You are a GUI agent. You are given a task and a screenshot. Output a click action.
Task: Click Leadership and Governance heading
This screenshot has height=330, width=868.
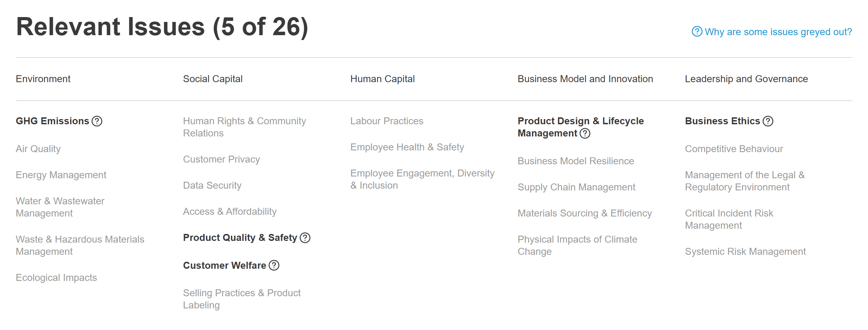point(746,79)
